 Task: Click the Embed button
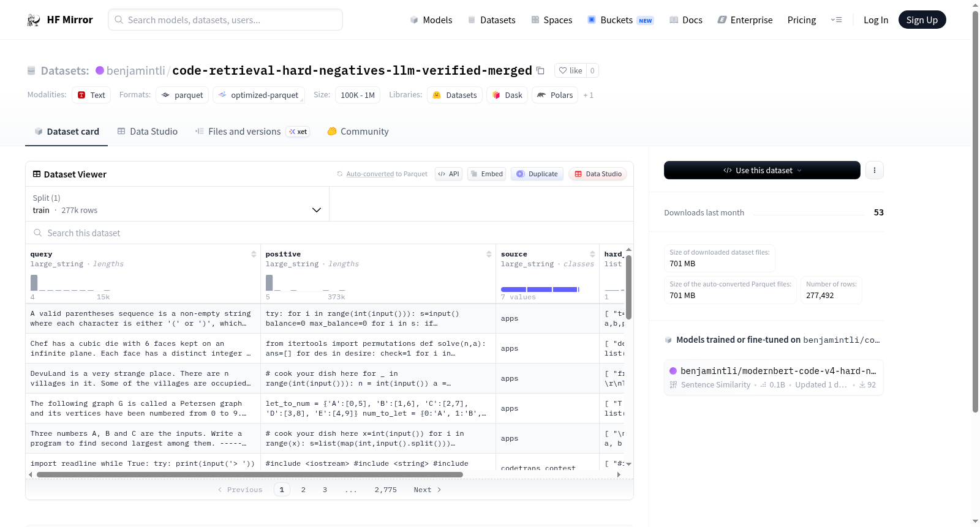[486, 174]
